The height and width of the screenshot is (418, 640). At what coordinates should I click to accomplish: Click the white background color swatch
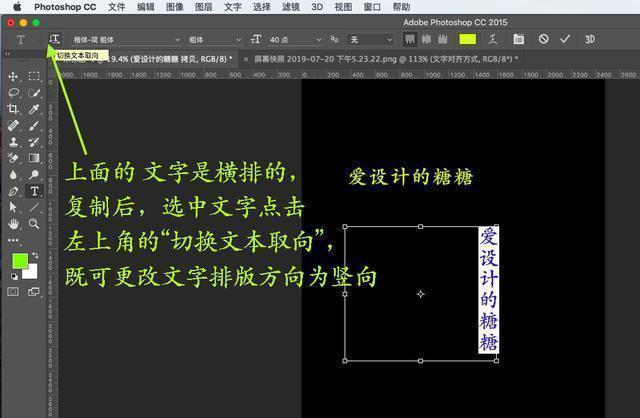click(32, 273)
